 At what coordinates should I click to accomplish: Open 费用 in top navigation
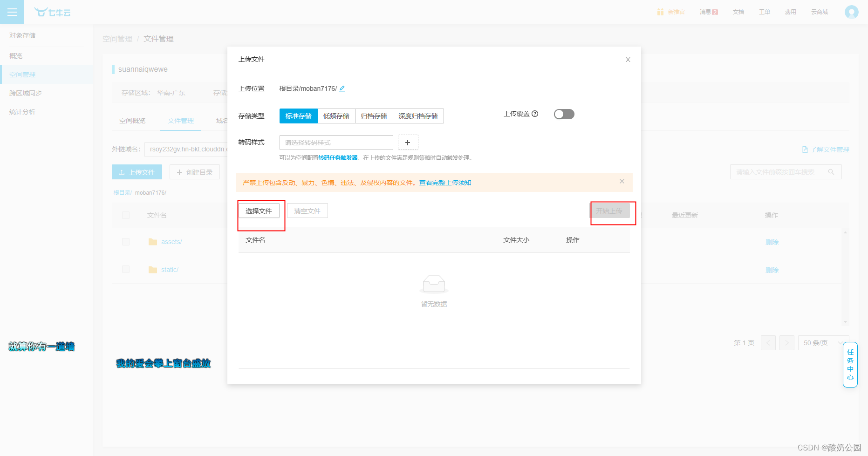pos(791,12)
